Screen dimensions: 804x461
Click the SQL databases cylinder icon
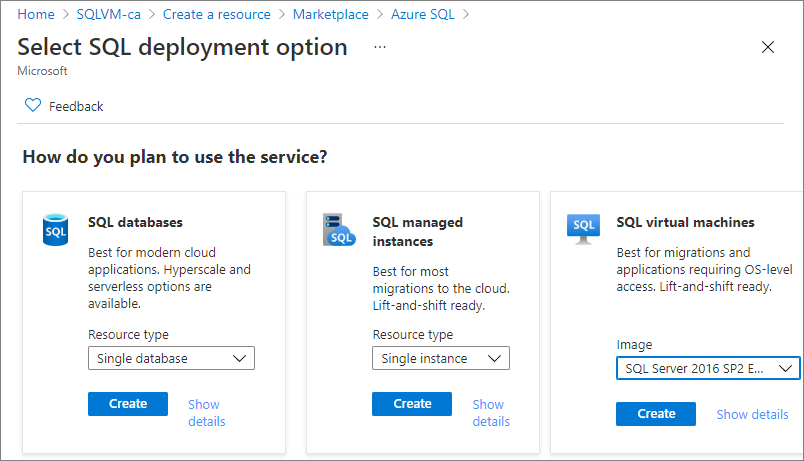click(55, 230)
